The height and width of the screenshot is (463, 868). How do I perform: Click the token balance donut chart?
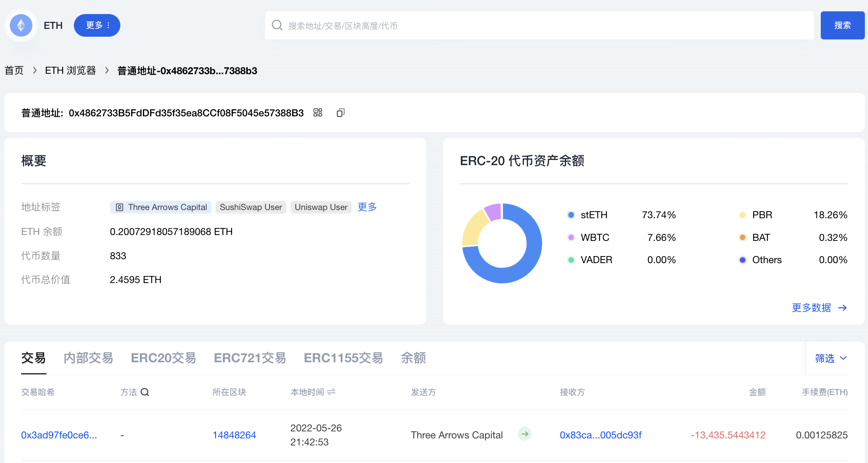click(x=502, y=243)
